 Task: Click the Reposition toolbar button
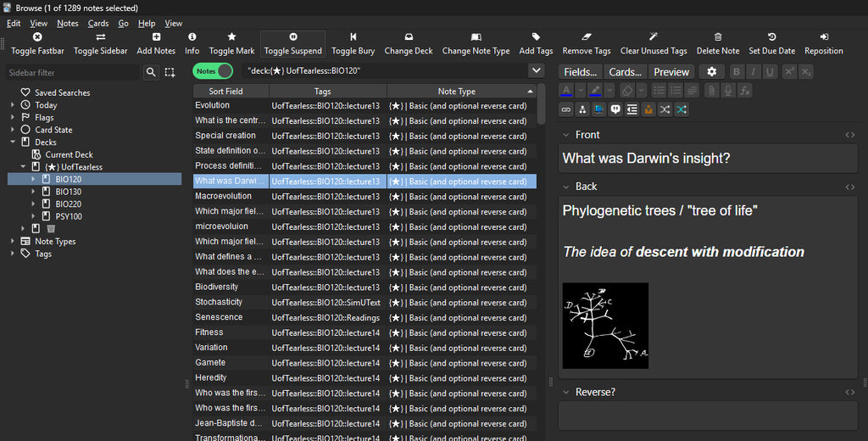(x=824, y=44)
